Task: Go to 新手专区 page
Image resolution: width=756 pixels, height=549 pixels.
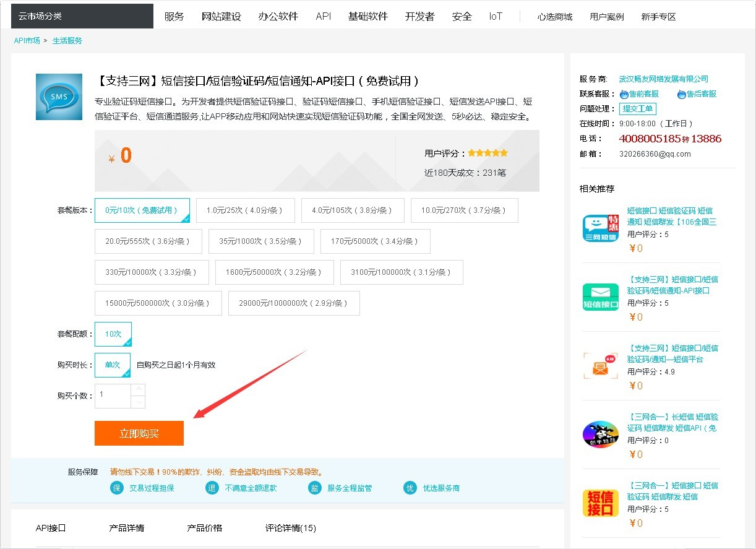Action: tap(659, 17)
